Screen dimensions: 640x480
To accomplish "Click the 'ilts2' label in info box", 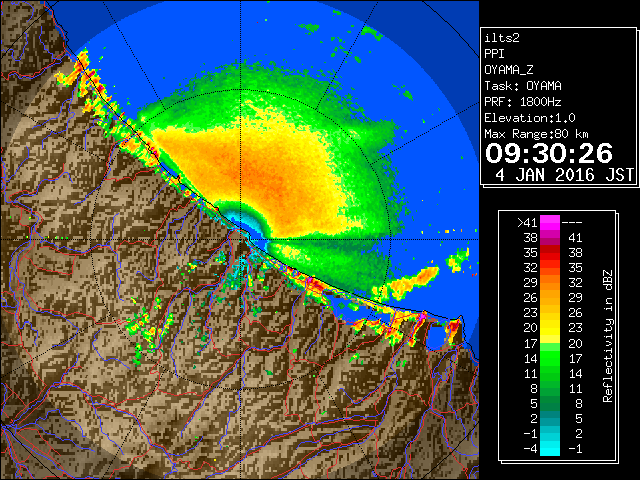I will click(502, 38).
